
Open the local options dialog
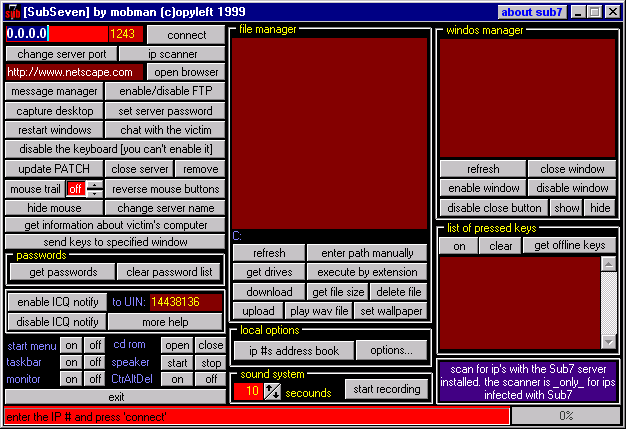point(391,350)
